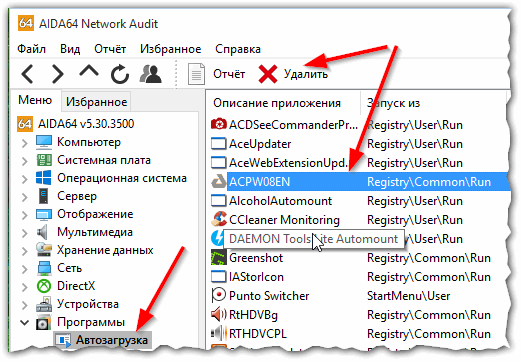Click the Программы disc icon
Viewport: 522px width, 362px height.
(x=43, y=322)
